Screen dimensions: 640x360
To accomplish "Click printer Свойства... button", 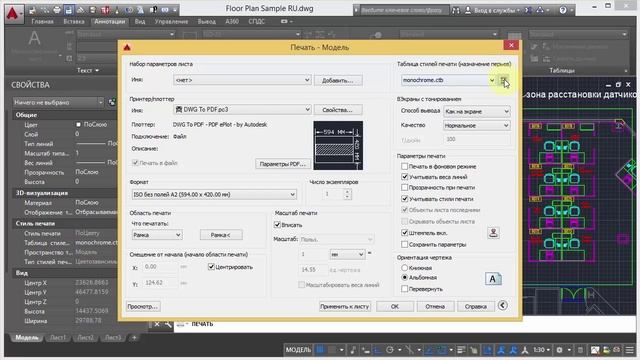I will click(338, 110).
